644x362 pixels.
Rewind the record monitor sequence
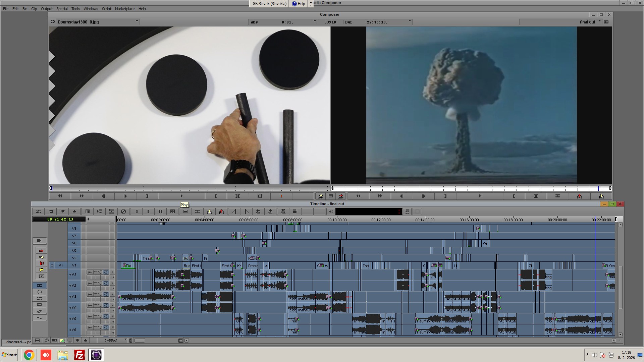click(358, 196)
